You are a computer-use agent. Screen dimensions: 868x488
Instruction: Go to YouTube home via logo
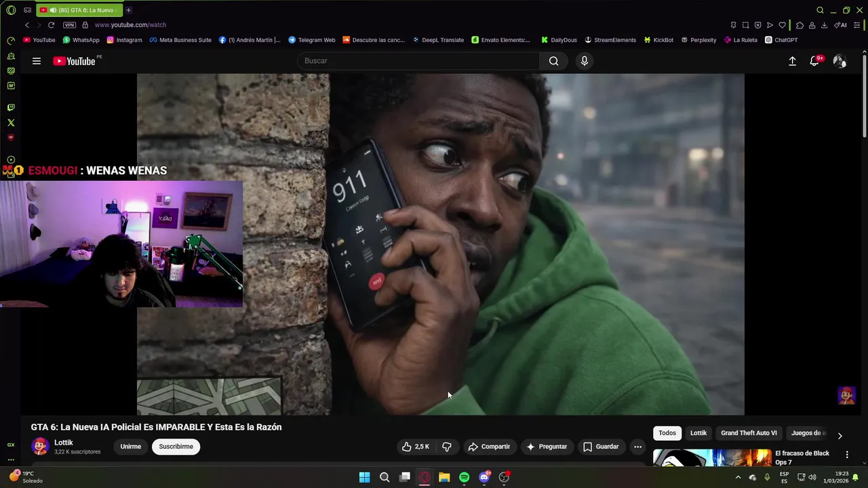[75, 61]
